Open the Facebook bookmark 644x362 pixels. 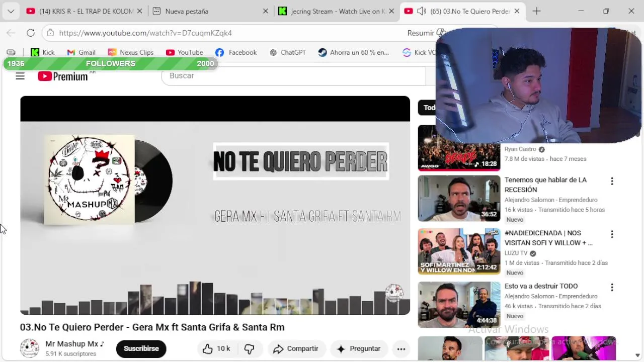tap(236, 52)
